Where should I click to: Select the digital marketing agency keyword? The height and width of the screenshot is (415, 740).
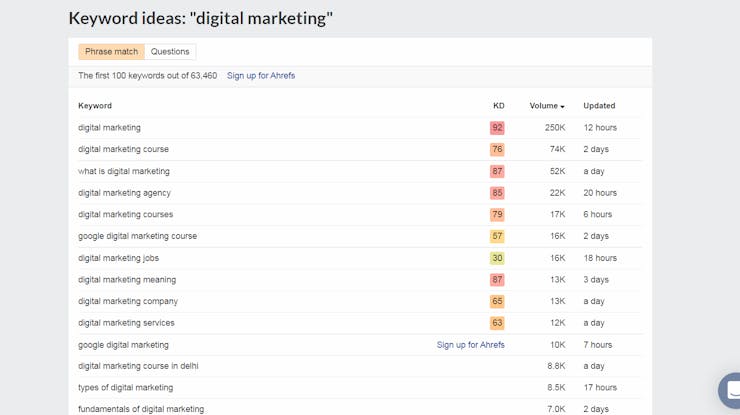click(x=124, y=193)
